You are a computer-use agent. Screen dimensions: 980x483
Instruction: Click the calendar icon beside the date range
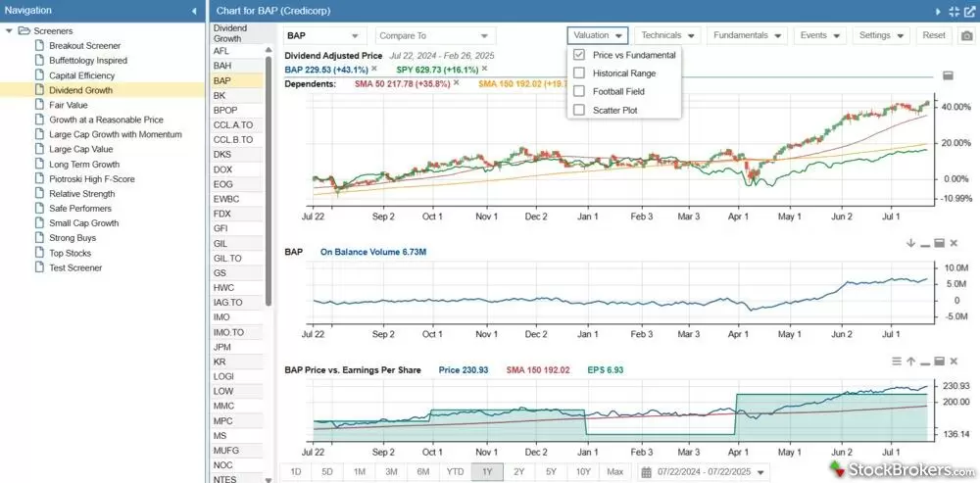645,472
